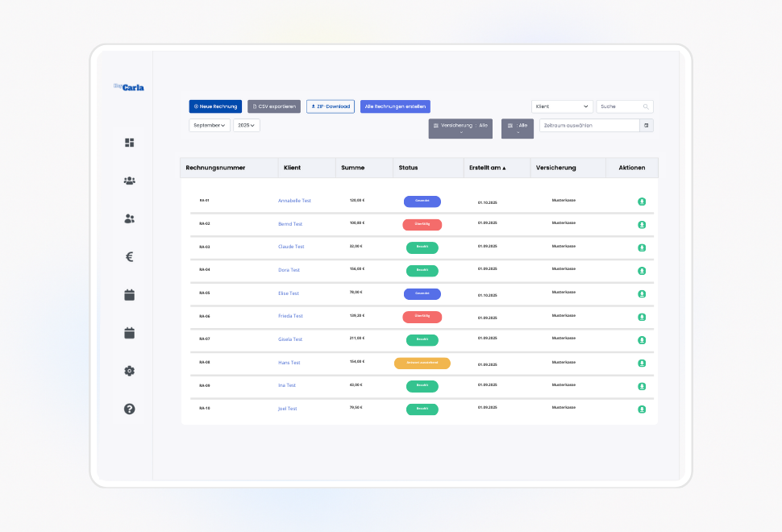Open the Joel Test client link
The height and width of the screenshot is (532, 782).
coord(287,409)
